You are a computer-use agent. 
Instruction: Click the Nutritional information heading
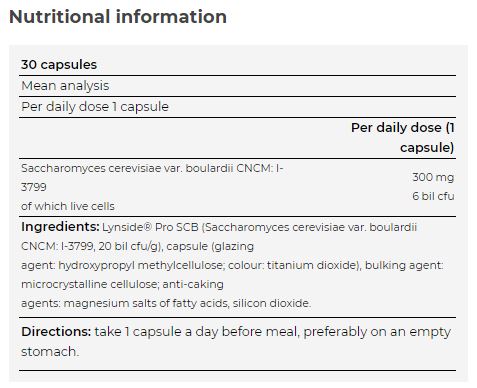pyautogui.click(x=118, y=17)
